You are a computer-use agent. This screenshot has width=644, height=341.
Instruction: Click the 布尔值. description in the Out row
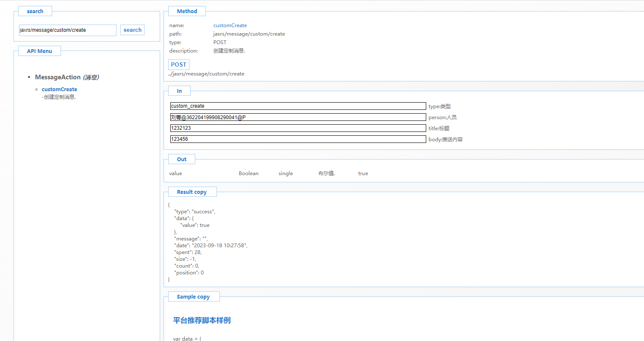[327, 173]
